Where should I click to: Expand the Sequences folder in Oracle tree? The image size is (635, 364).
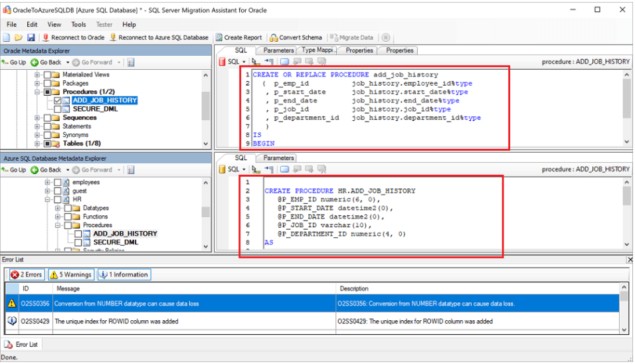[x=38, y=118]
